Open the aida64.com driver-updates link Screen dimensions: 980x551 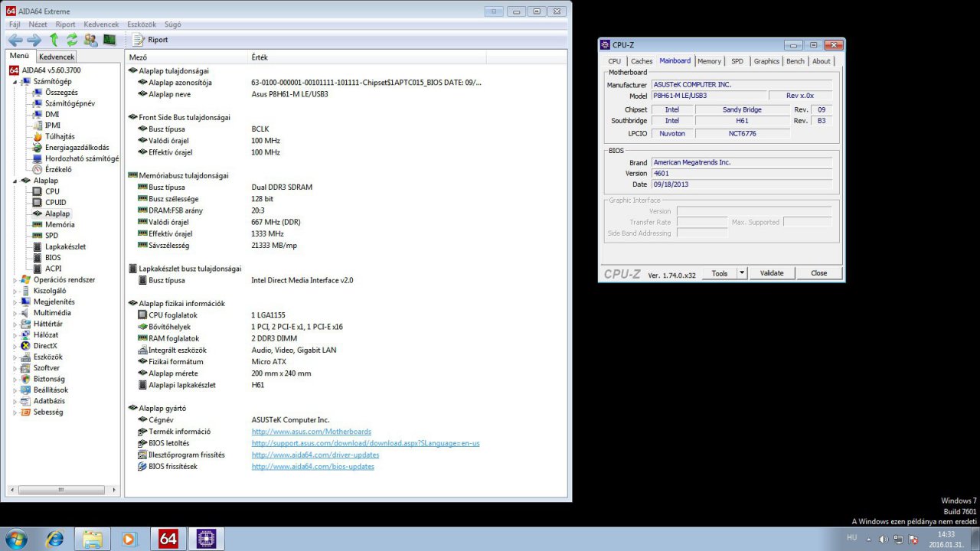click(315, 455)
